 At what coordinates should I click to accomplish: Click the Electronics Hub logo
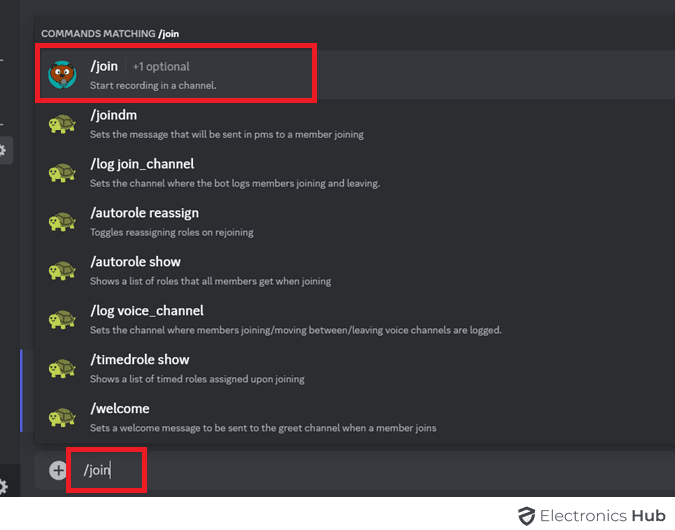591,516
